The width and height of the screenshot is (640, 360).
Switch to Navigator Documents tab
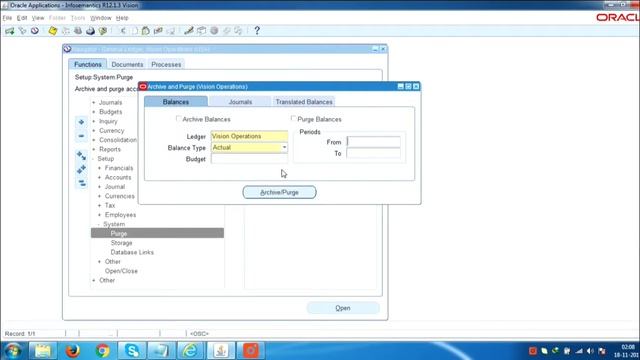pos(127,64)
